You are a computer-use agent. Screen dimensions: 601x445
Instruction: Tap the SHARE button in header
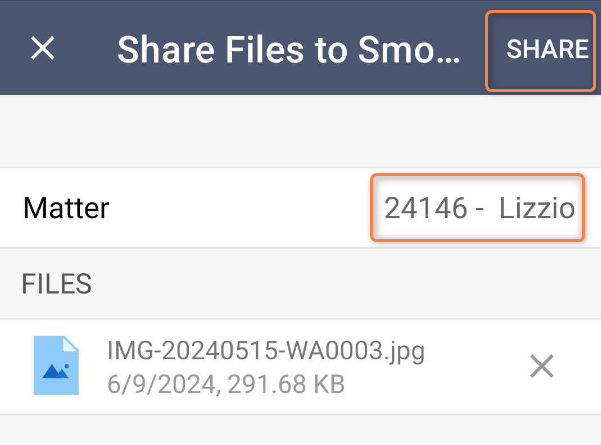click(x=547, y=49)
